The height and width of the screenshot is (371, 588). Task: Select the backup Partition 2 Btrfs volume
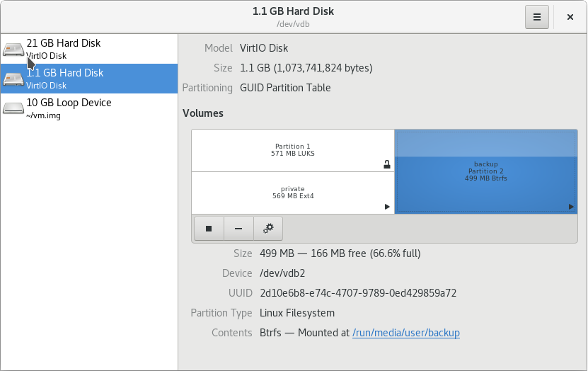pyautogui.click(x=486, y=172)
